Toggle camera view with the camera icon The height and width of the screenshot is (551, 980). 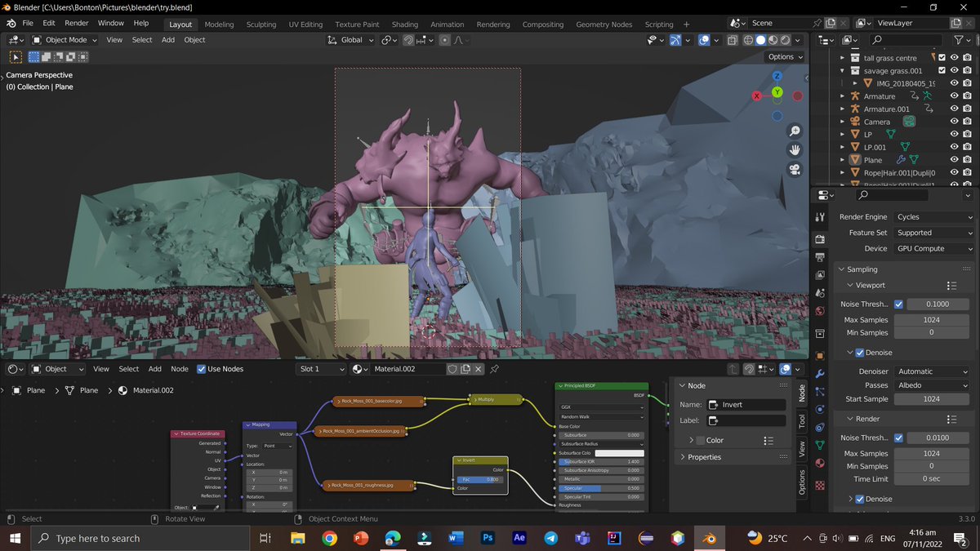click(795, 169)
